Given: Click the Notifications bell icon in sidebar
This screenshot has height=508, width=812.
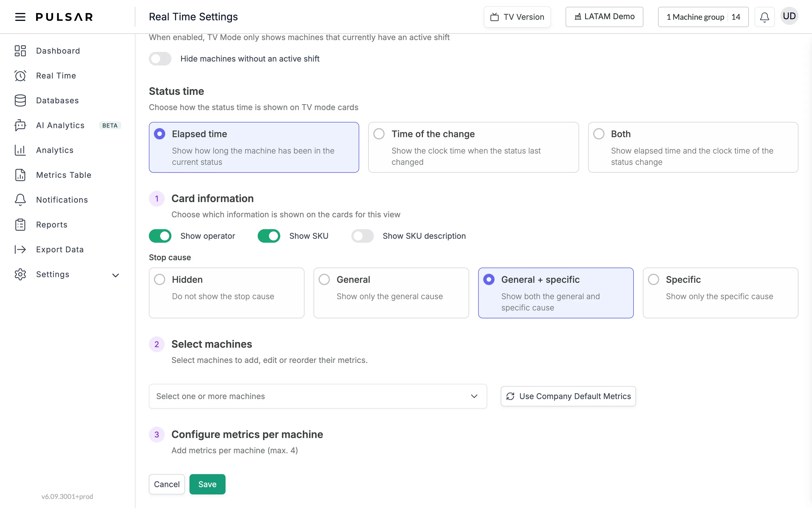Looking at the screenshot, I should tap(20, 200).
